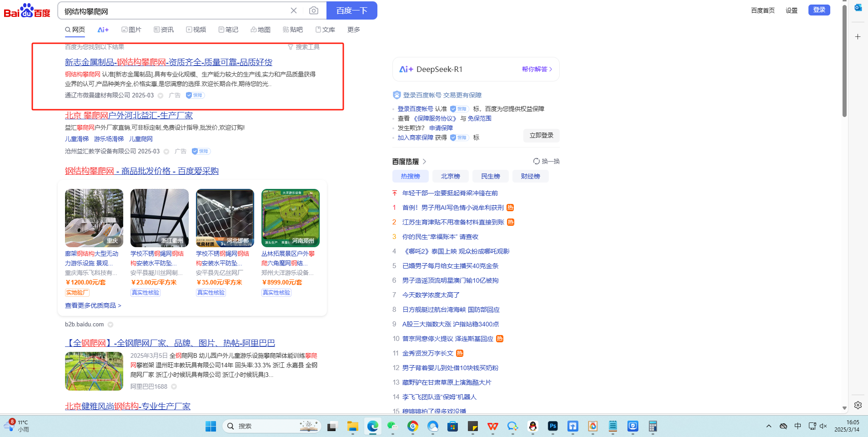The width and height of the screenshot is (868, 437).
Task: Toggle the muted volume icon in tray
Action: pos(823,426)
